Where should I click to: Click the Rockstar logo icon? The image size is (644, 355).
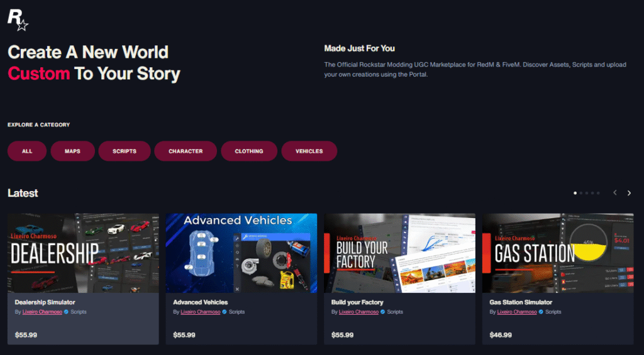point(18,20)
